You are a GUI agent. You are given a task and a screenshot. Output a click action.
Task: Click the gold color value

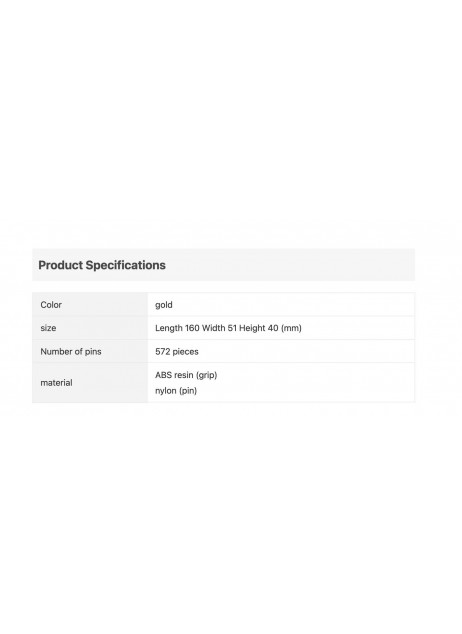coord(164,305)
